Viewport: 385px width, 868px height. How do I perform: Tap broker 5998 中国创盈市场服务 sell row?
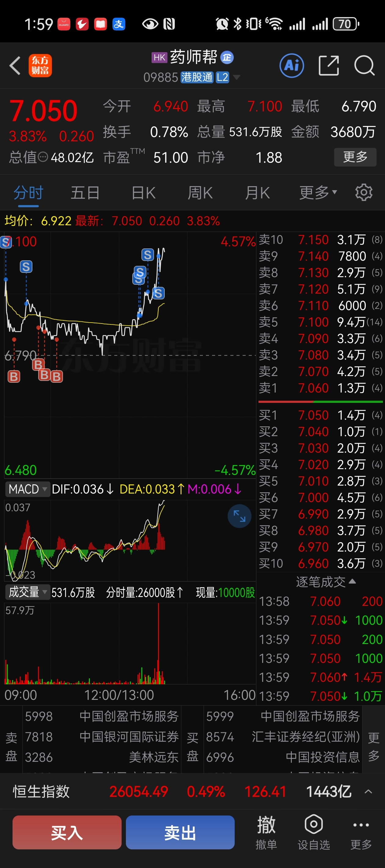click(x=102, y=716)
